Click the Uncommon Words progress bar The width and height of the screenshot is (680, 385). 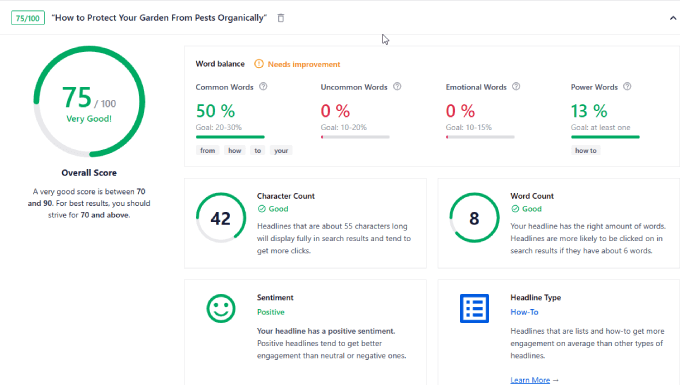pyautogui.click(x=355, y=137)
